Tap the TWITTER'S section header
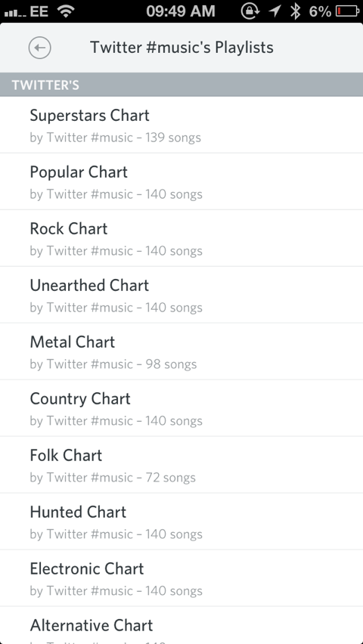 181,85
